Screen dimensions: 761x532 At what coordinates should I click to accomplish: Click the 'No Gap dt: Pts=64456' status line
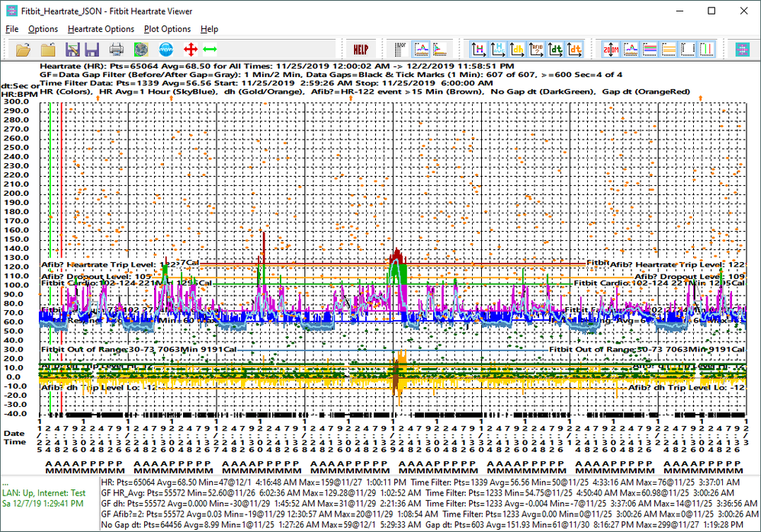pyautogui.click(x=422, y=524)
